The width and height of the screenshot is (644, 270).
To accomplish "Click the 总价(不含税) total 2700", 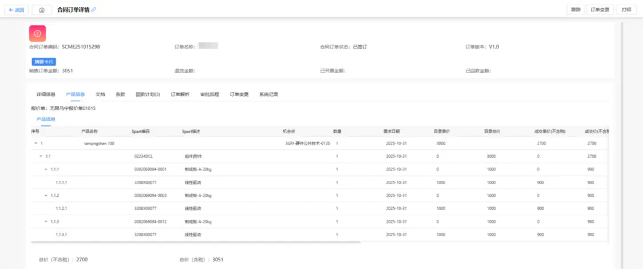I will 82,260.
